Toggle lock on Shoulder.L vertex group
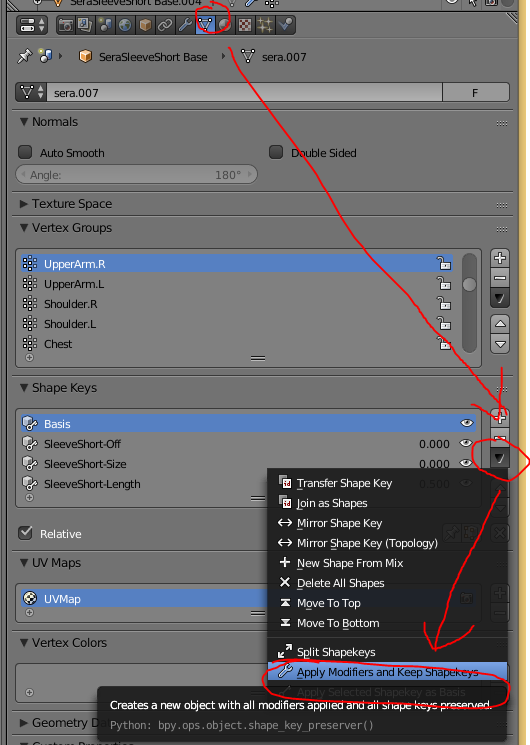 444,324
